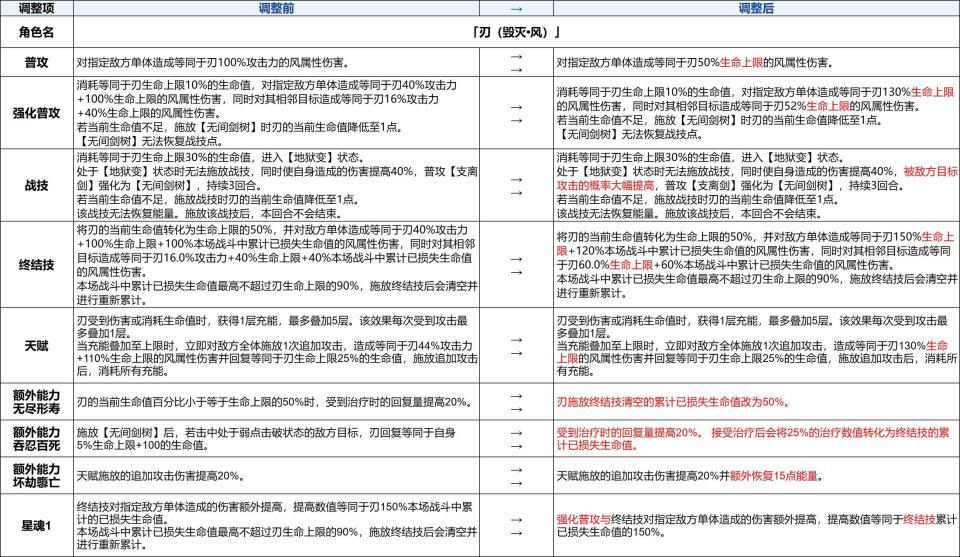Viewport: 960px width, 557px height.
Task: Select the 星魂1 row label
Action: point(36,525)
